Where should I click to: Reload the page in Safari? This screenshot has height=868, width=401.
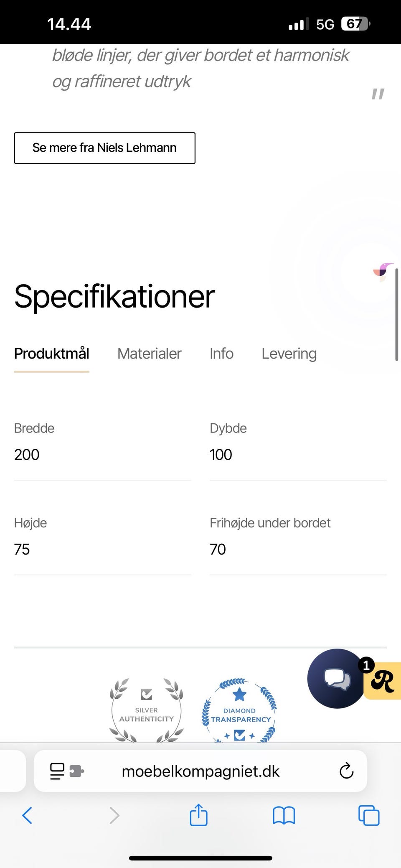tap(346, 771)
